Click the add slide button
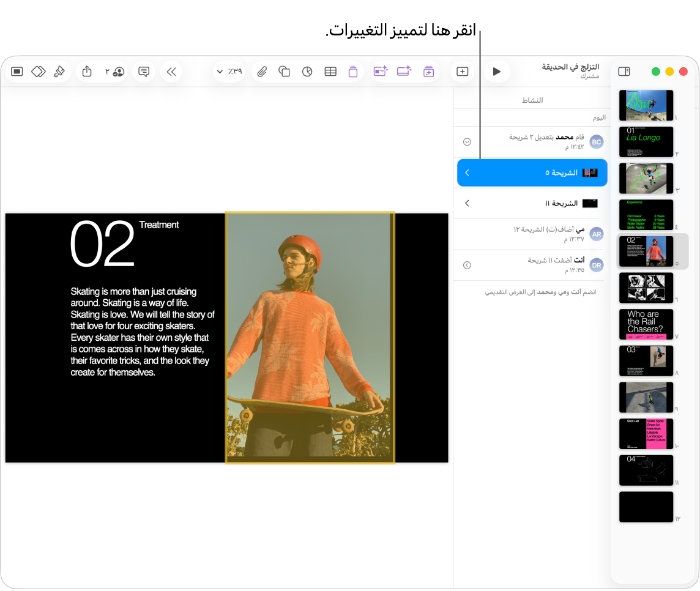The width and height of the screenshot is (700, 591). coord(462,72)
